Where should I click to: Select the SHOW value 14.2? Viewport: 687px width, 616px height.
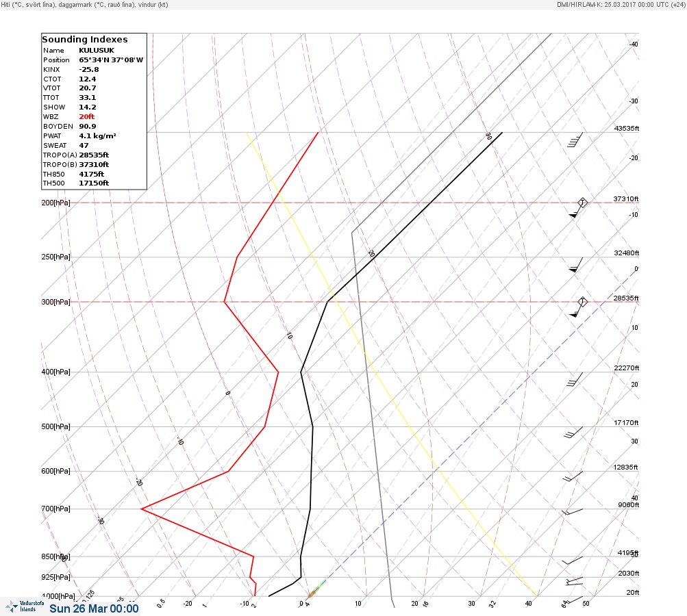coord(87,107)
